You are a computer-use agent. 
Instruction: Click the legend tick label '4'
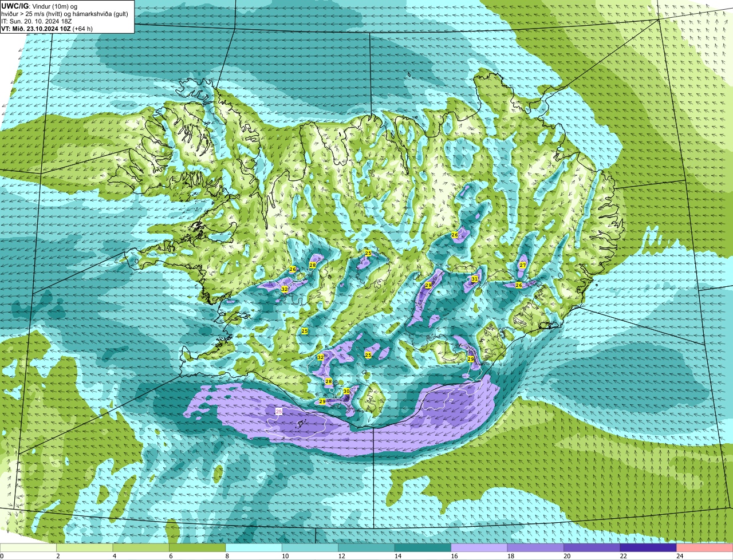click(114, 556)
